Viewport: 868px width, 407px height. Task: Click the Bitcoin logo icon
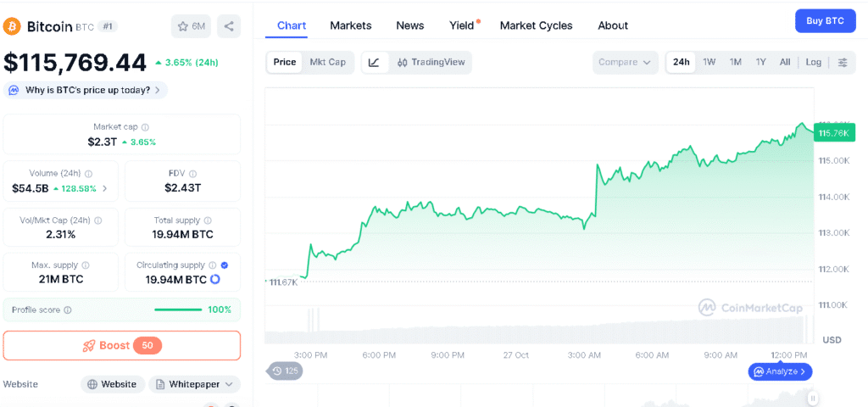click(x=13, y=26)
